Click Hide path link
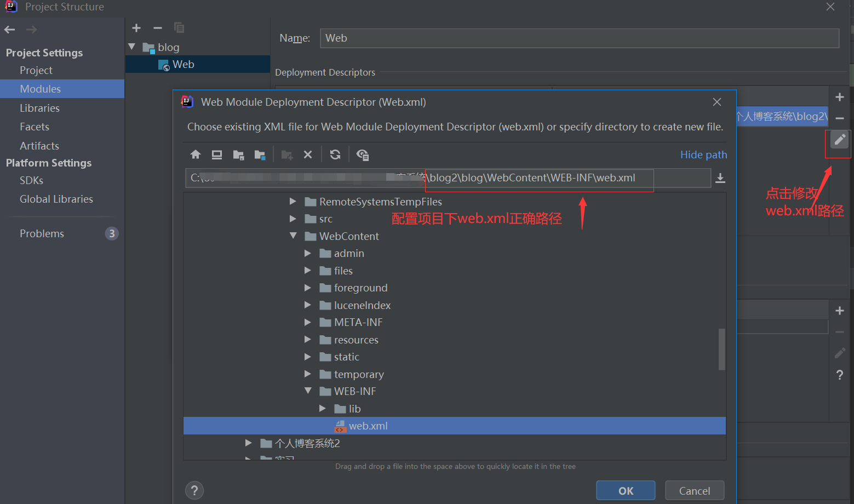854x504 pixels. [x=703, y=154]
